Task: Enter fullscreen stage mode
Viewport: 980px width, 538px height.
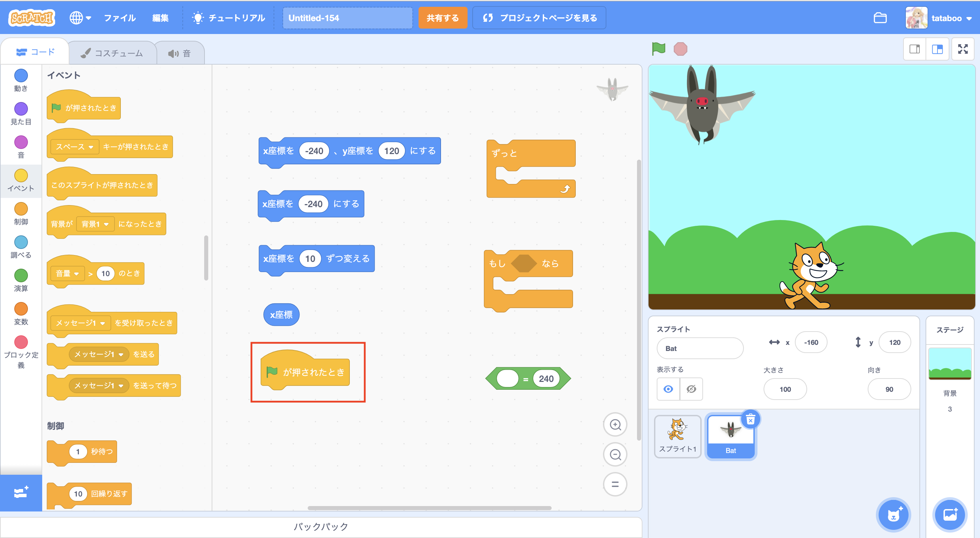Action: coord(963,49)
